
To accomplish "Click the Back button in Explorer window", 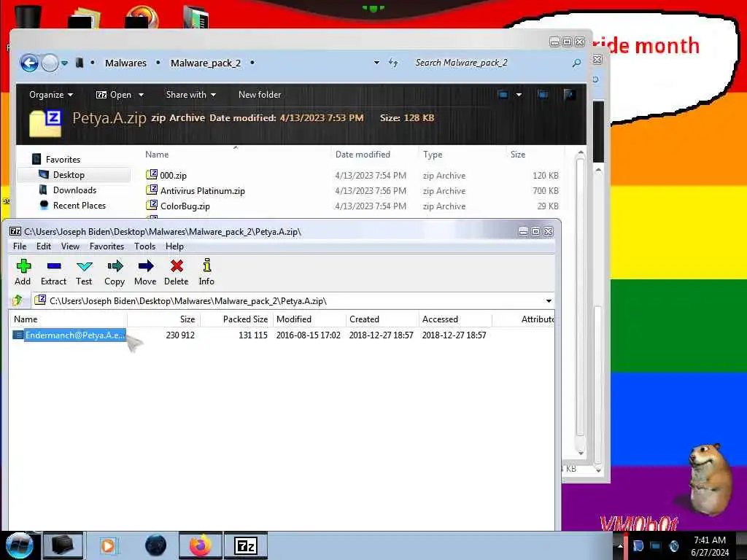I will click(x=29, y=63).
